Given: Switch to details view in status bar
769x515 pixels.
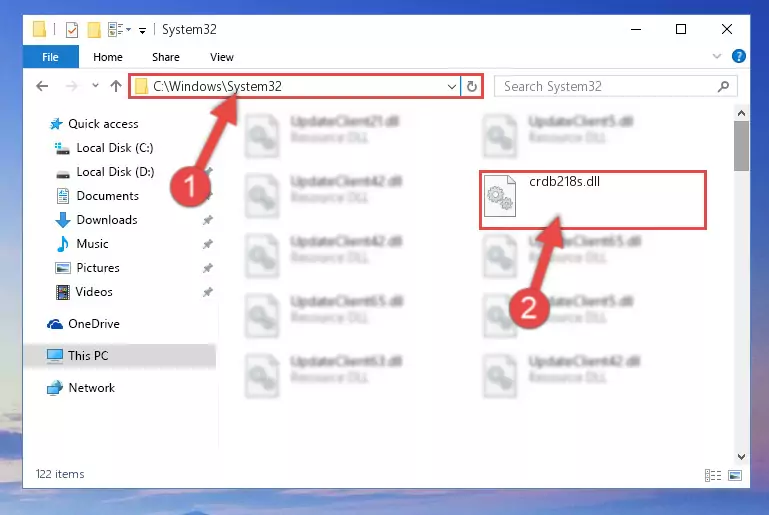Looking at the screenshot, I should click(x=713, y=475).
